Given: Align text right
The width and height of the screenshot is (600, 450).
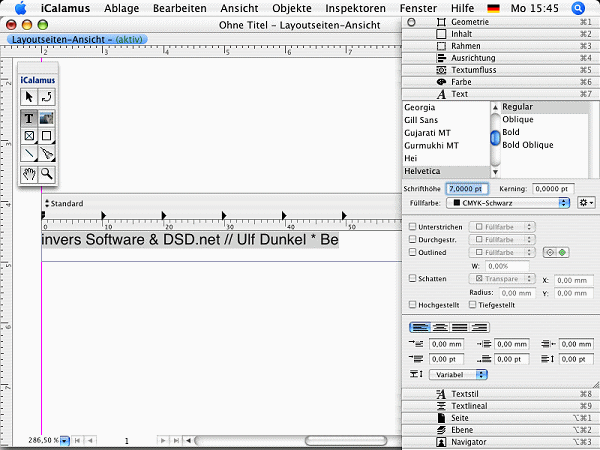Looking at the screenshot, I should point(479,327).
